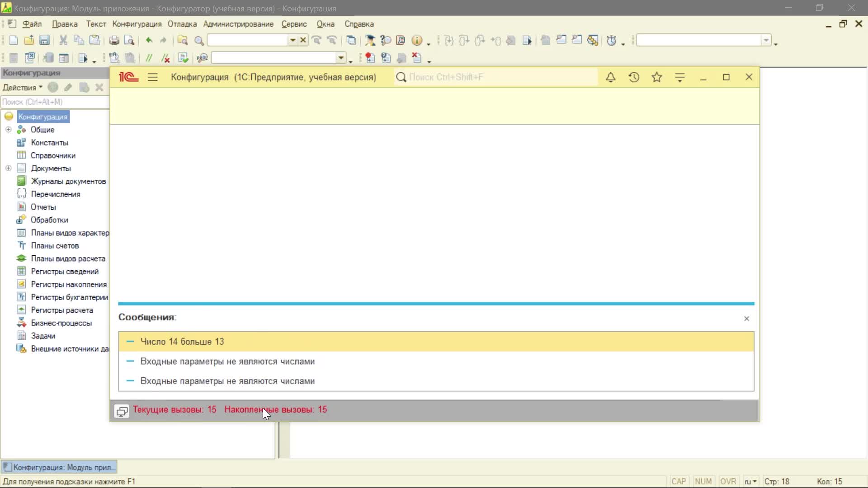Click the performance measurement stopwatch icon
This screenshot has height=488, width=868.
coord(611,41)
